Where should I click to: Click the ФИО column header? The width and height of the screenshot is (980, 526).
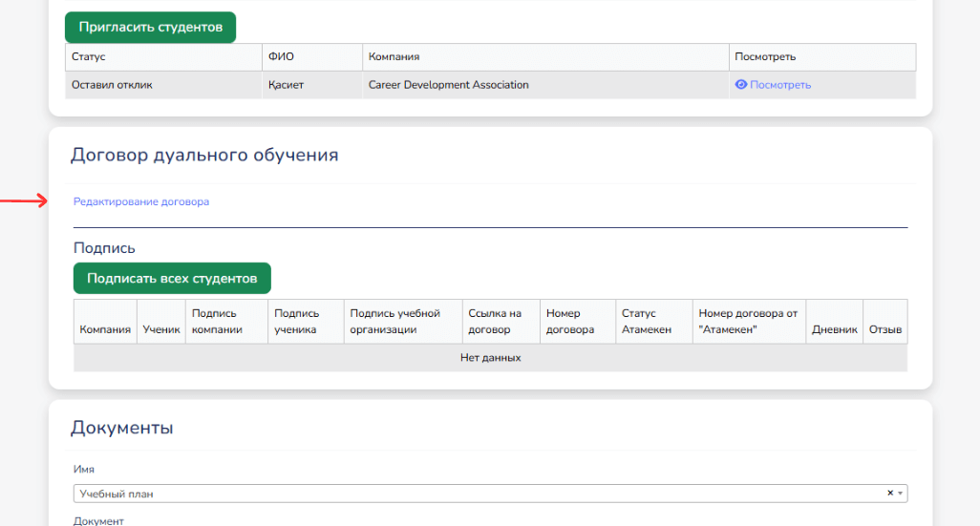click(x=281, y=57)
